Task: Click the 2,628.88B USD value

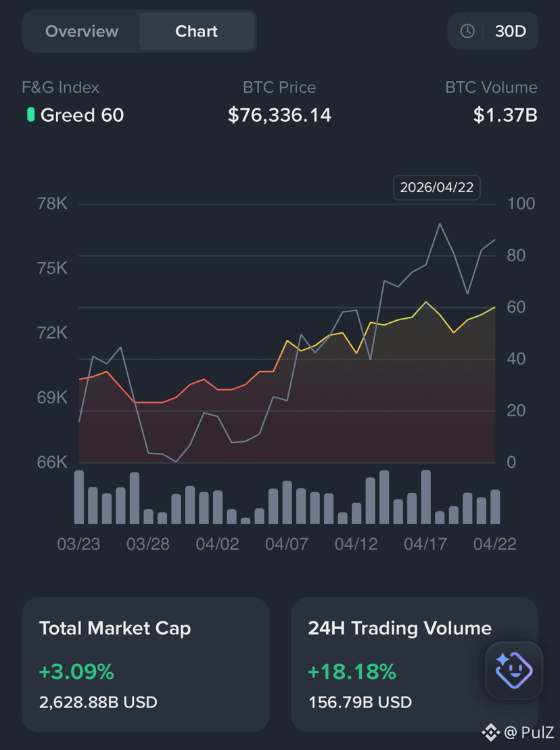Action: 99,702
